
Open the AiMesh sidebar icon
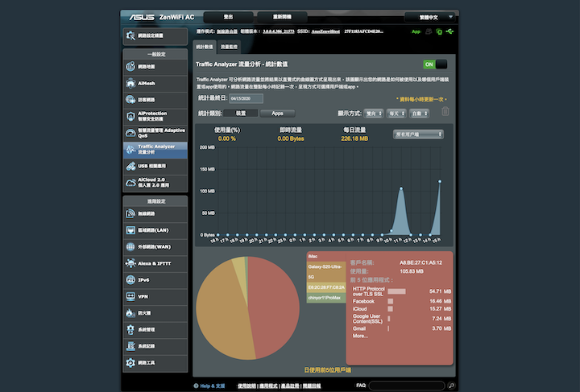[130, 83]
